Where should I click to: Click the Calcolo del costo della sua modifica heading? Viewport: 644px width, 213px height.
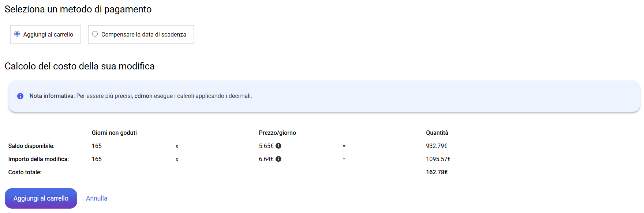[x=79, y=66]
